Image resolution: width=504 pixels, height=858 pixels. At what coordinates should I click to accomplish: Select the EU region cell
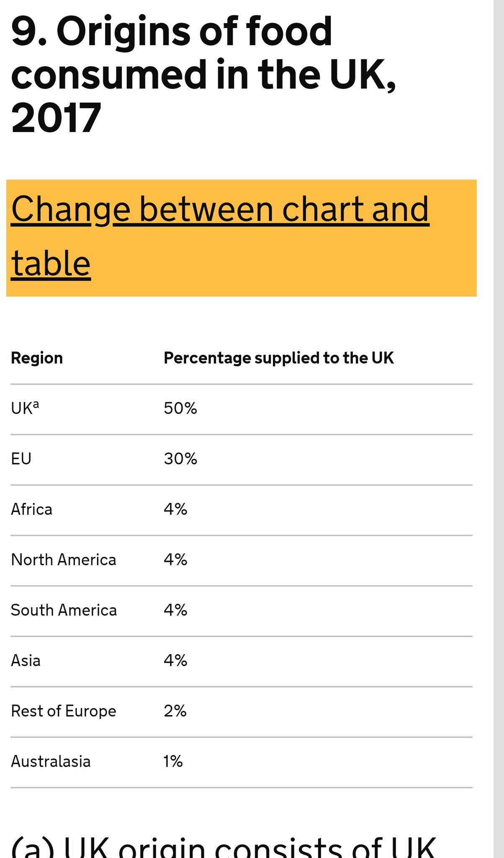[x=21, y=459]
